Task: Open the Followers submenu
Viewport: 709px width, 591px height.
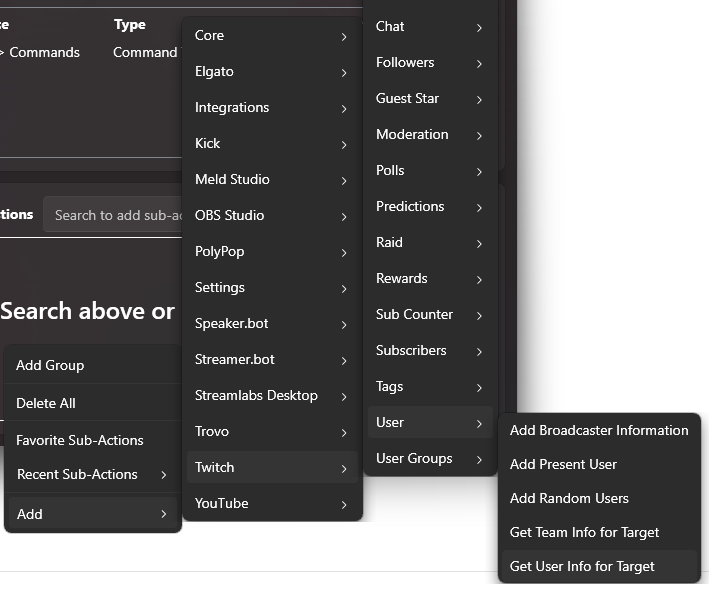Action: [x=430, y=62]
